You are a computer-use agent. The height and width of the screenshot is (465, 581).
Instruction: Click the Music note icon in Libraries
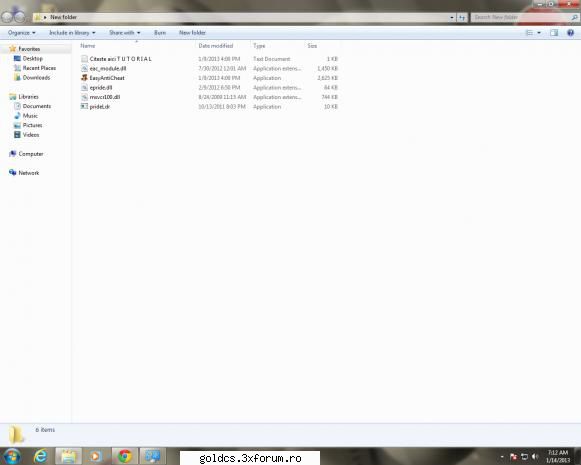[17, 116]
